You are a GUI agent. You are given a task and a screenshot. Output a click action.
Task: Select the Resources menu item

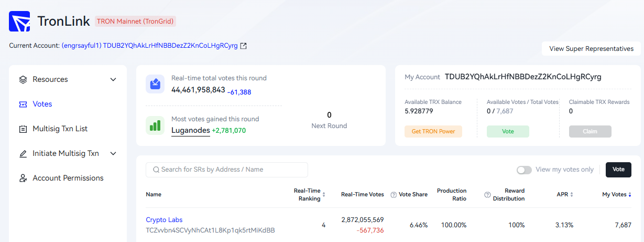coord(50,80)
